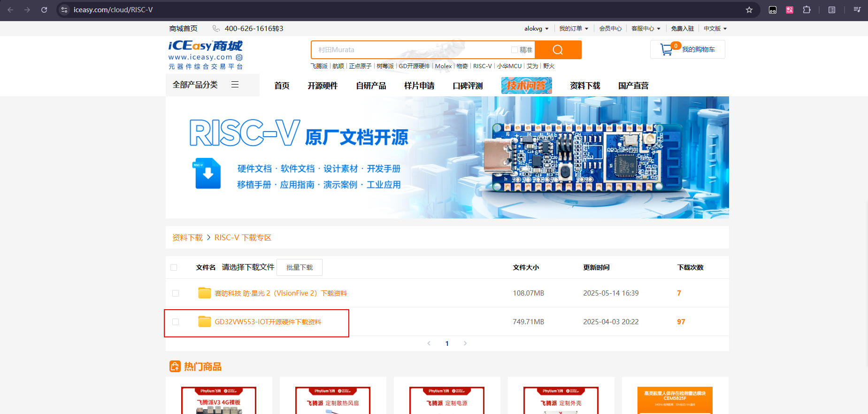The image size is (868, 414).
Task: Open GD32VW553-IOT开源硬件下载资料 link
Action: coord(268,322)
